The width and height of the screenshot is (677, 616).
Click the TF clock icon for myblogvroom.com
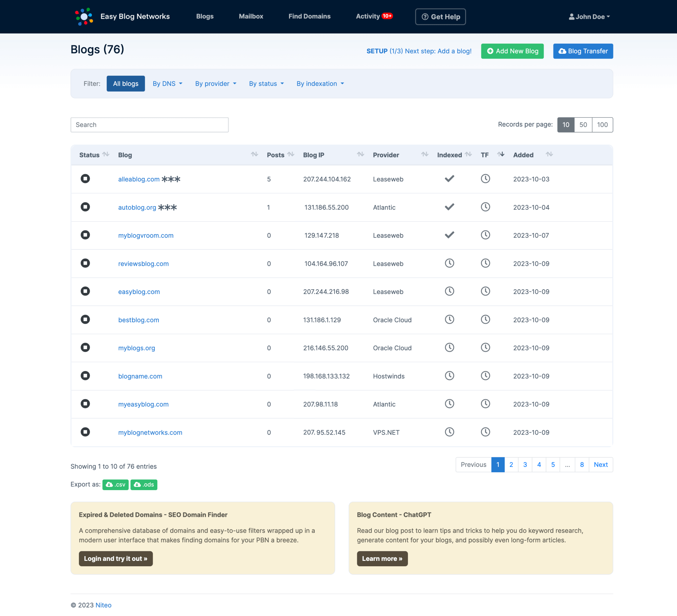pyautogui.click(x=485, y=235)
